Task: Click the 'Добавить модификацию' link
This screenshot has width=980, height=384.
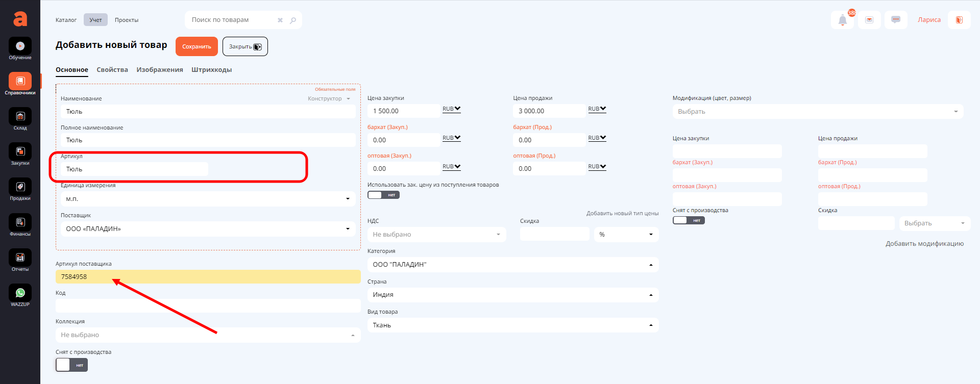Action: [924, 244]
